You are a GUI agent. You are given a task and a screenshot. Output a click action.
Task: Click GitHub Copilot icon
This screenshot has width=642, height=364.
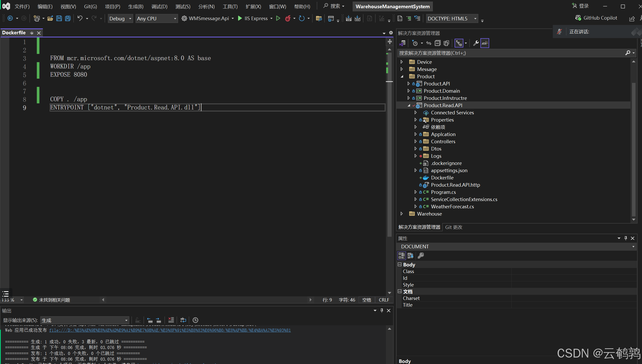[x=578, y=18]
